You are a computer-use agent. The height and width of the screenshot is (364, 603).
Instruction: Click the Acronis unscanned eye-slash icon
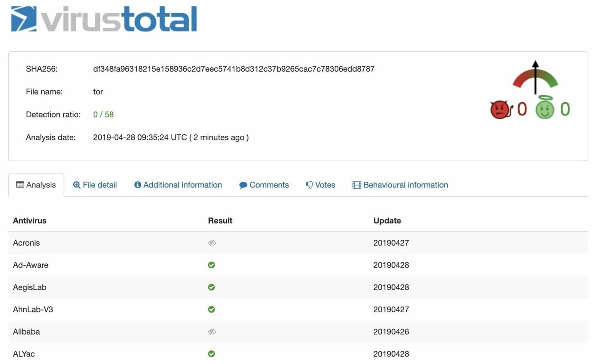[212, 243]
